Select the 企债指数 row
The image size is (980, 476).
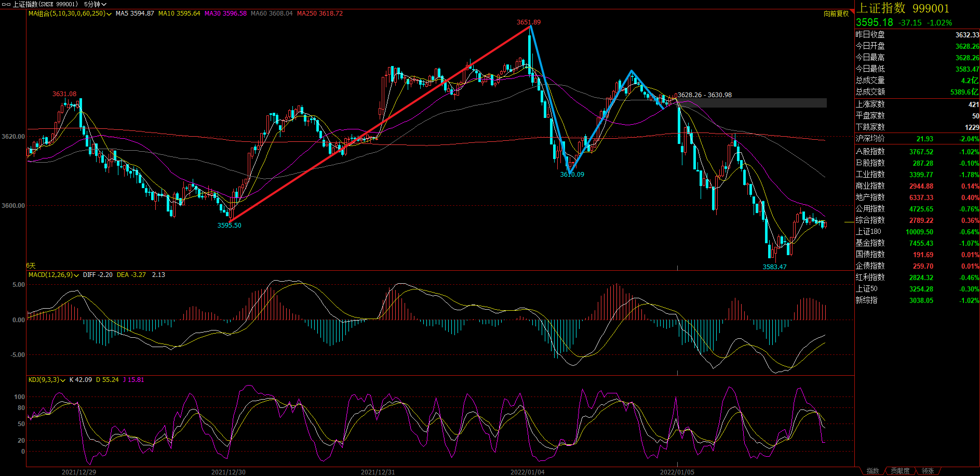click(917, 266)
